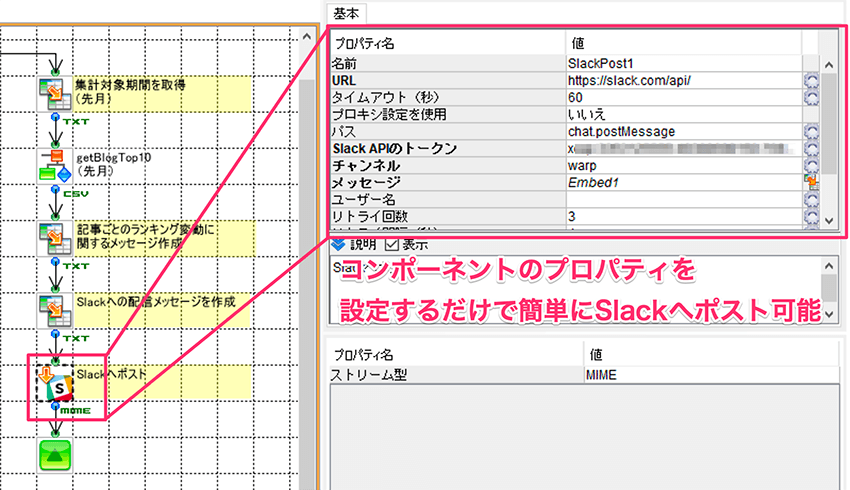Click the Slackへポスト label text
850x490 pixels.
tap(112, 375)
